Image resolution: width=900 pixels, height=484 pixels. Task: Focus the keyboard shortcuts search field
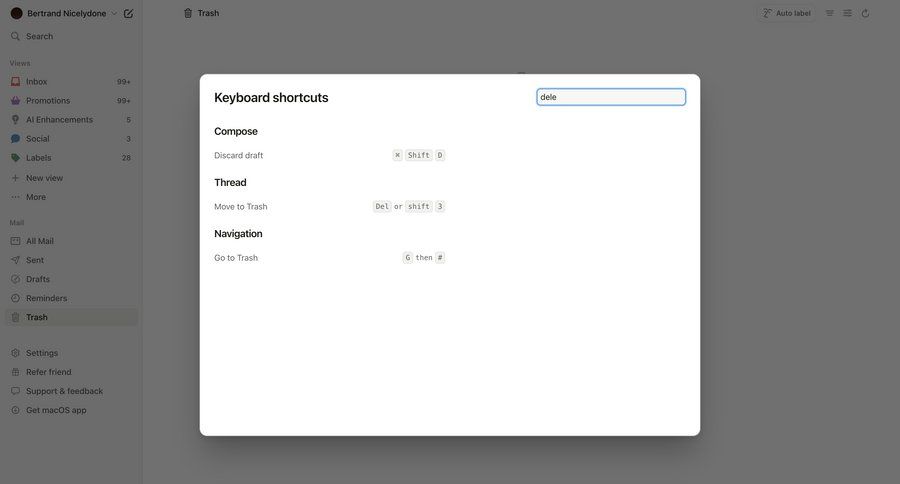[611, 97]
